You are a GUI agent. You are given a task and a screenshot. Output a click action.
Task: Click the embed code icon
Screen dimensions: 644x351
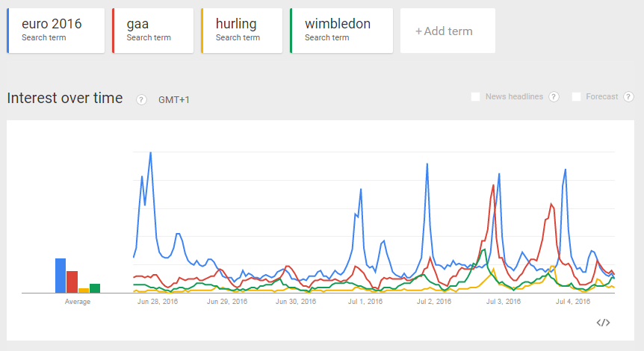click(604, 323)
